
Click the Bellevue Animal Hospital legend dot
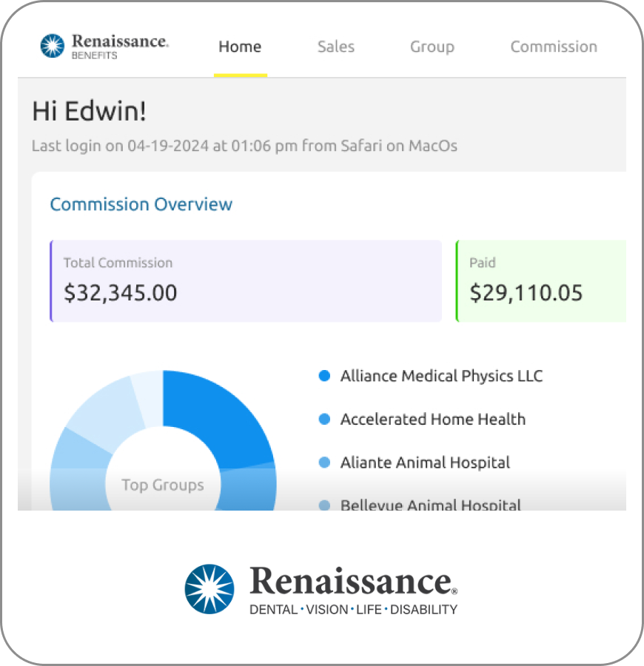pyautogui.click(x=324, y=505)
